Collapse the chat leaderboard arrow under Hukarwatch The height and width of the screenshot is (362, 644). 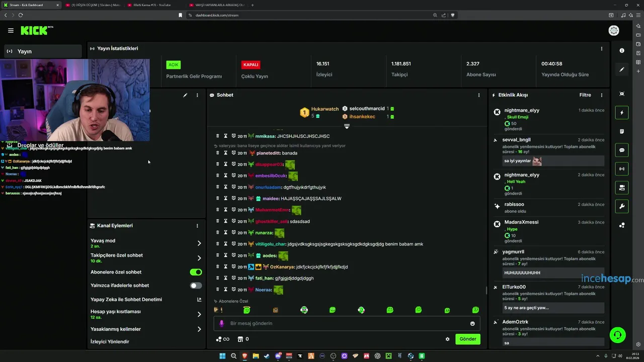(347, 126)
